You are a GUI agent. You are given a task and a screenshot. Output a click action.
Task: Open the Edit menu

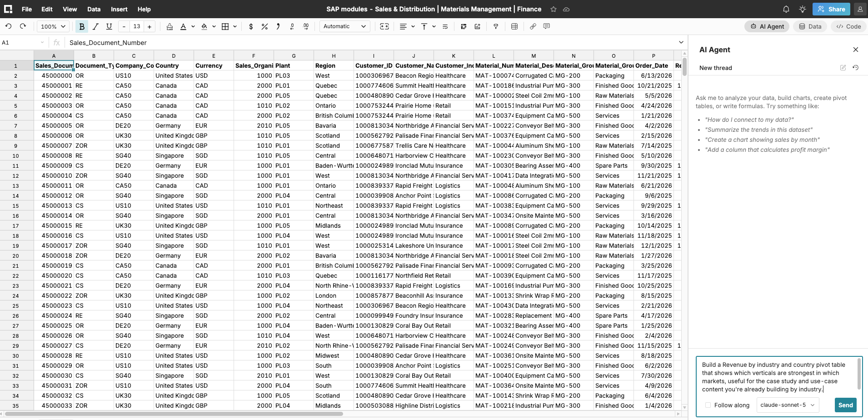tap(47, 9)
